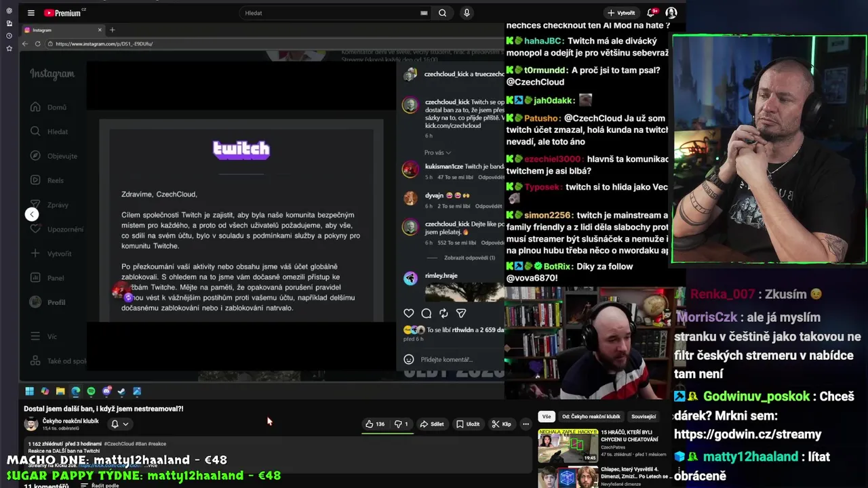Close the Instagram browser tab
The width and height of the screenshot is (868, 488).
pos(100,30)
